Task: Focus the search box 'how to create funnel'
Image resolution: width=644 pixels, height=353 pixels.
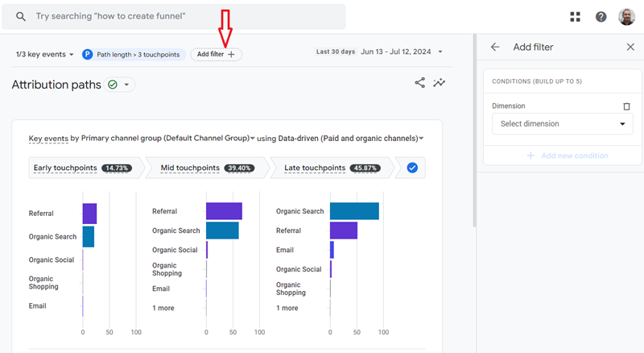Action: pyautogui.click(x=174, y=16)
